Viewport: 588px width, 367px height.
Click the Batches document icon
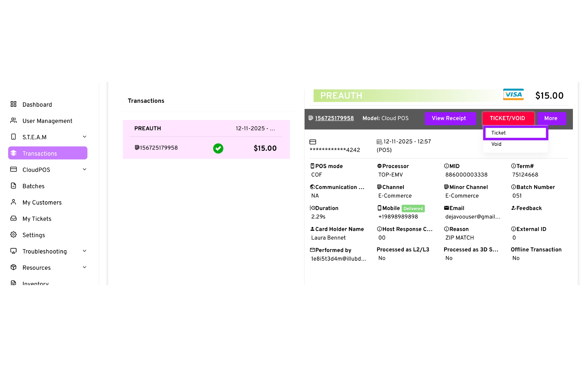(x=14, y=186)
